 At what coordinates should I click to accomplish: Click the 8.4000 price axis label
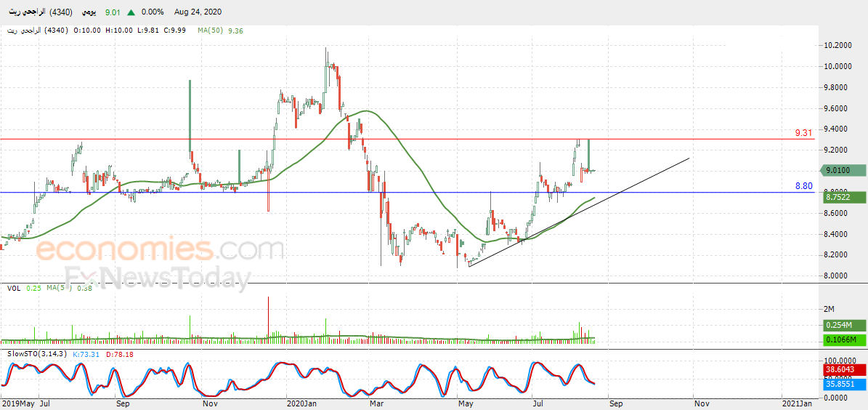(x=836, y=234)
